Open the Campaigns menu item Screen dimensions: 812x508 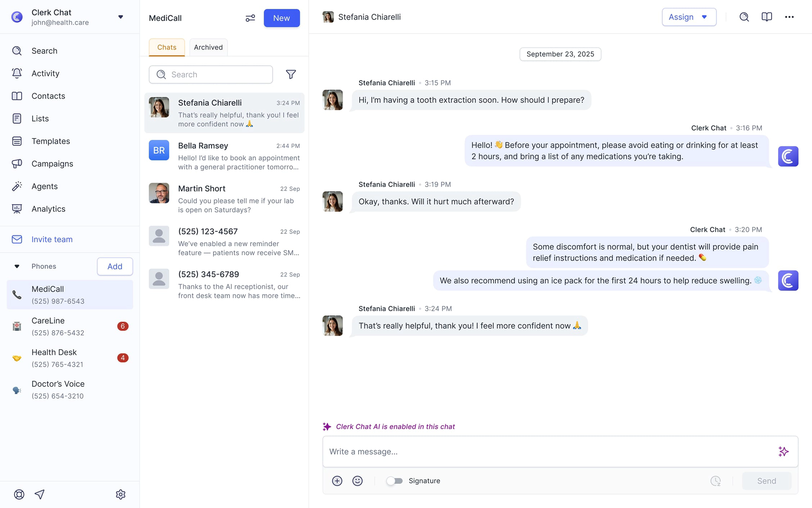coord(52,164)
